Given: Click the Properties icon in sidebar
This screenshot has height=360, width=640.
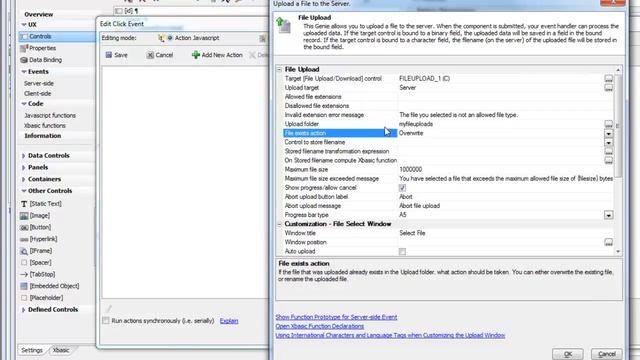Looking at the screenshot, I should coord(24,48).
